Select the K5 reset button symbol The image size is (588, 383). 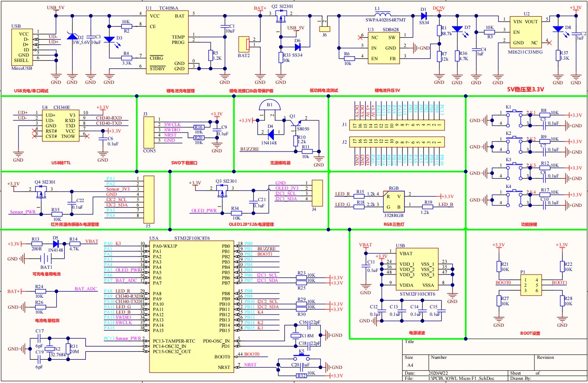tap(301, 355)
